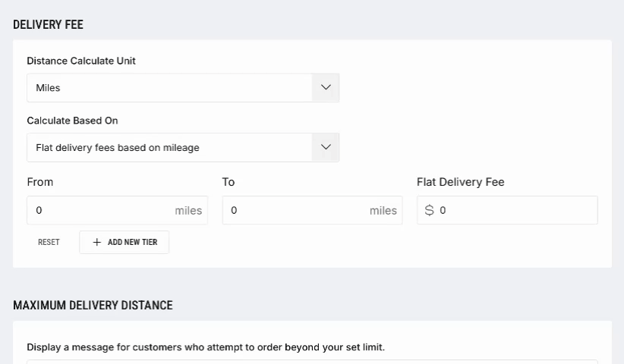This screenshot has height=364, width=624.
Task: Click the Flat Delivery Fee label
Action: click(461, 182)
